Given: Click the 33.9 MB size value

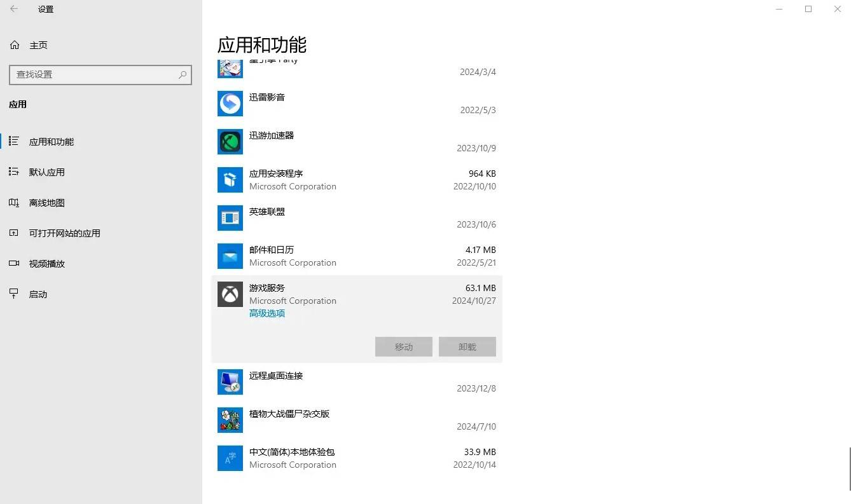Looking at the screenshot, I should point(480,452).
